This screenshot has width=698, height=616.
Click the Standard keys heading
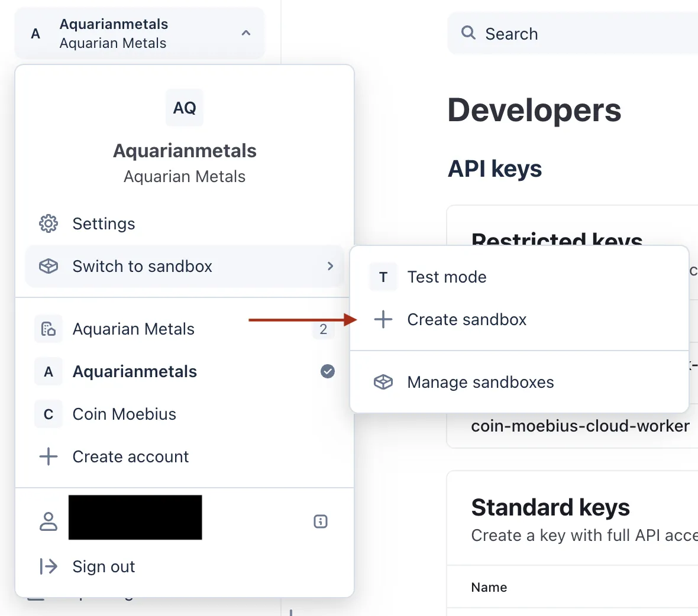550,507
